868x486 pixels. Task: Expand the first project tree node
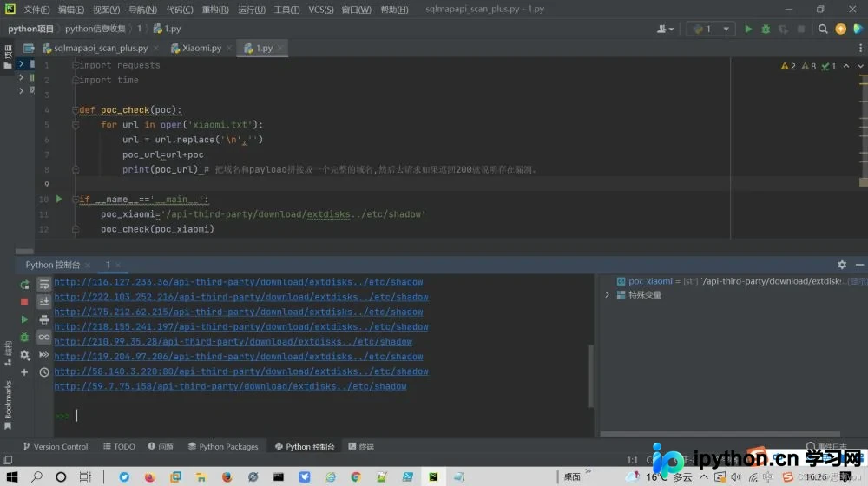coord(21,64)
